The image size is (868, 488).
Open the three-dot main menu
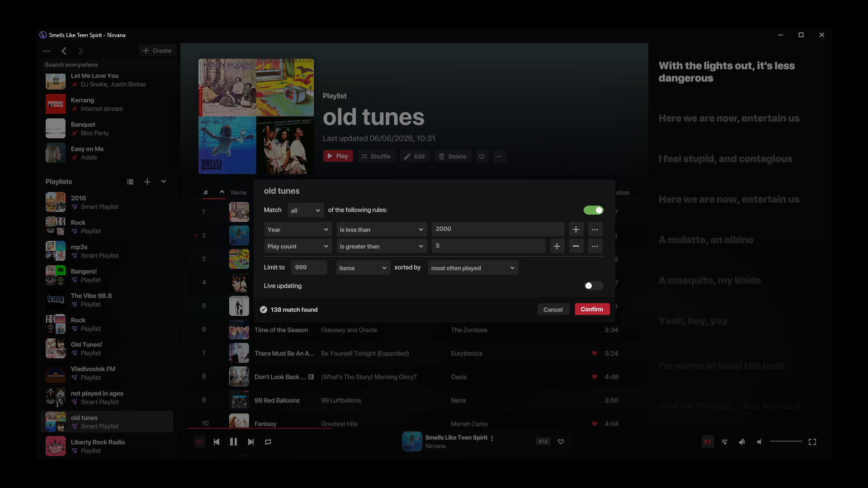click(47, 51)
